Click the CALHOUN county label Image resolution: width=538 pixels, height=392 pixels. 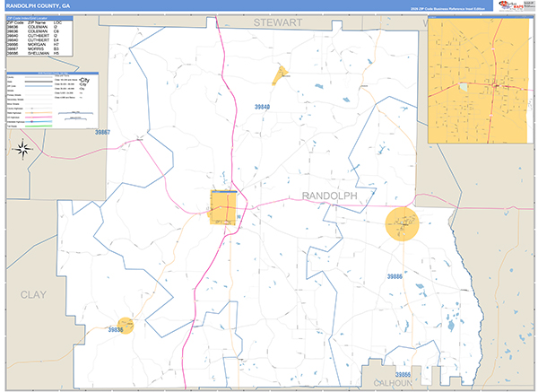tap(393, 383)
